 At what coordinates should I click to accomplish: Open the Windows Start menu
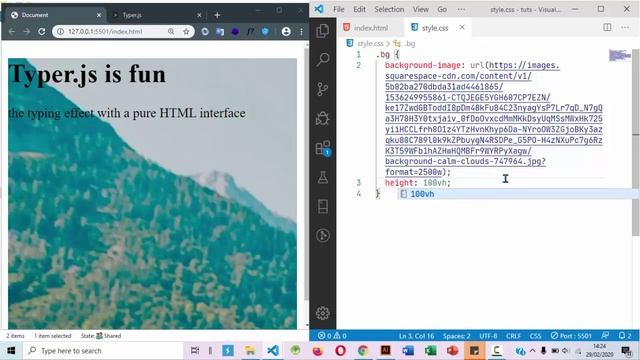(11, 351)
